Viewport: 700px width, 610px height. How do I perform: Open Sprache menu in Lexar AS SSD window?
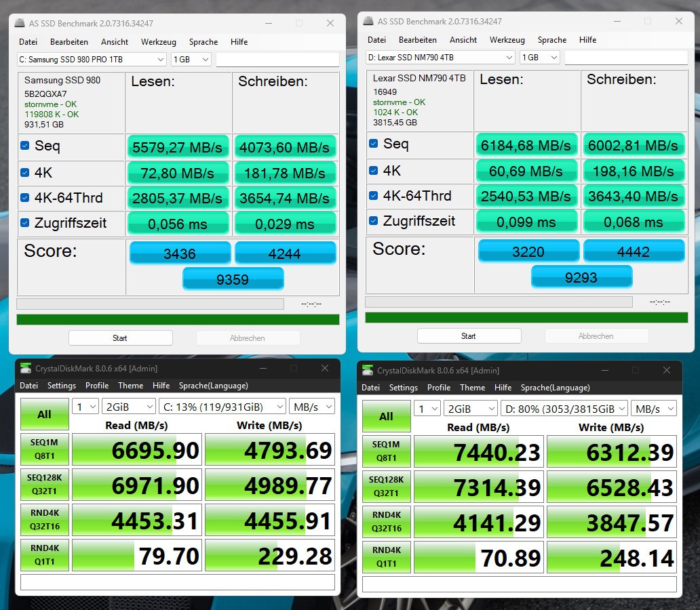(551, 40)
